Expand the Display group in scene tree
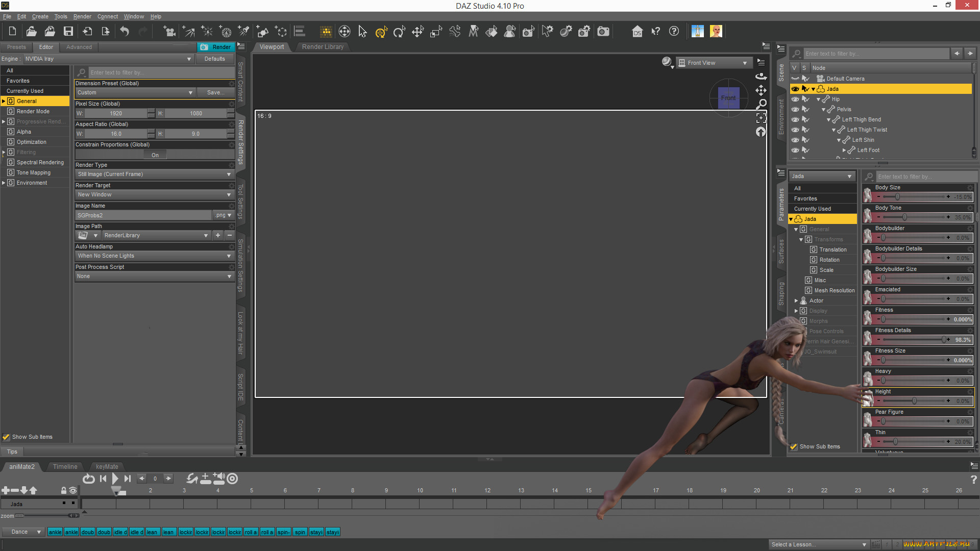 click(796, 310)
